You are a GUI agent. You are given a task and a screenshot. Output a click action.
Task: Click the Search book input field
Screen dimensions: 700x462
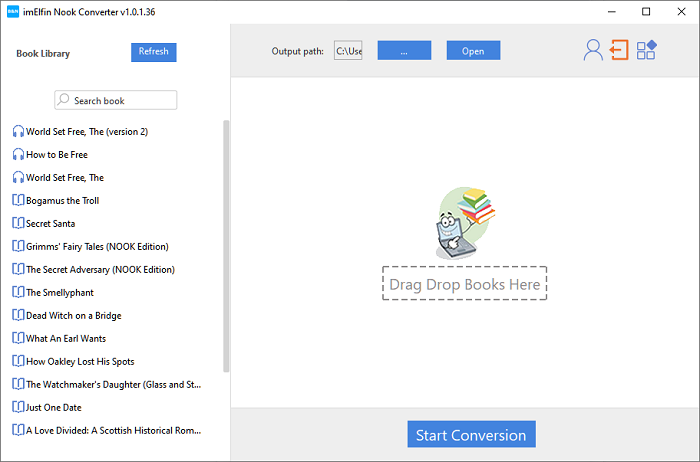click(x=116, y=100)
